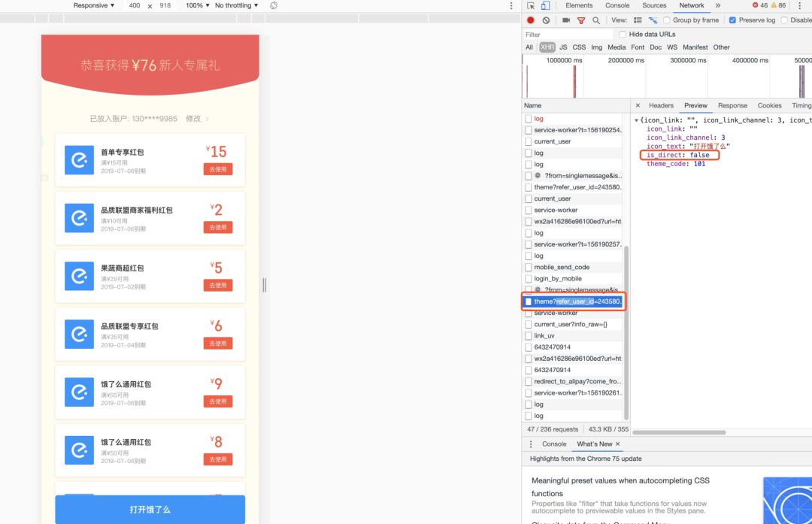
Task: Switch to the Elements tab
Action: click(x=579, y=5)
